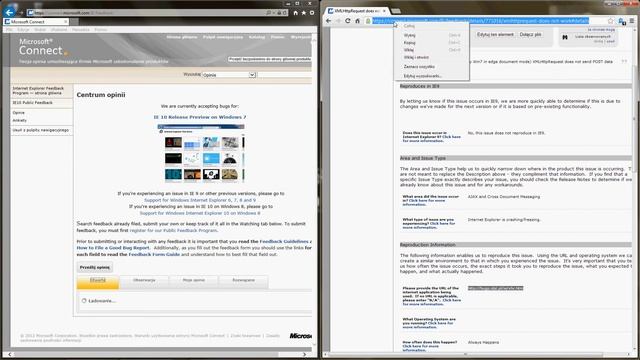Bookmark the page with Chrome's star icon
Image resolution: width=640 pixels, height=360 pixels.
click(610, 21)
